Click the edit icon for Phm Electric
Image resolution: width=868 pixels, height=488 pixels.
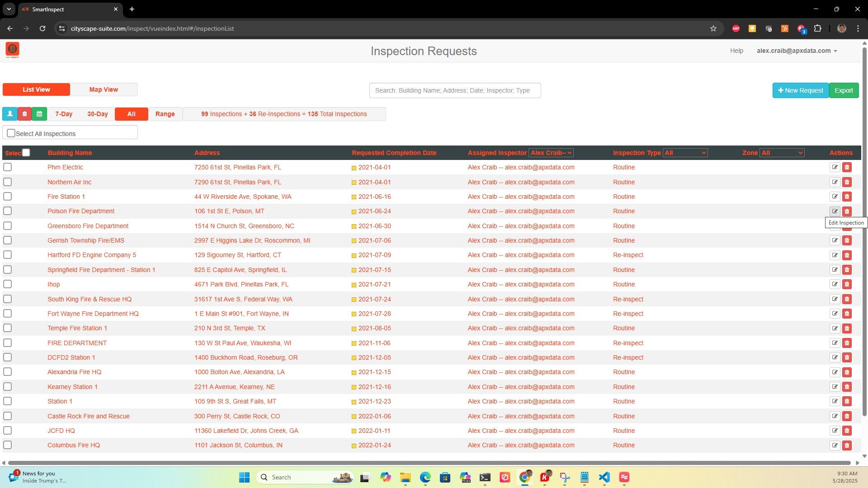pyautogui.click(x=835, y=167)
